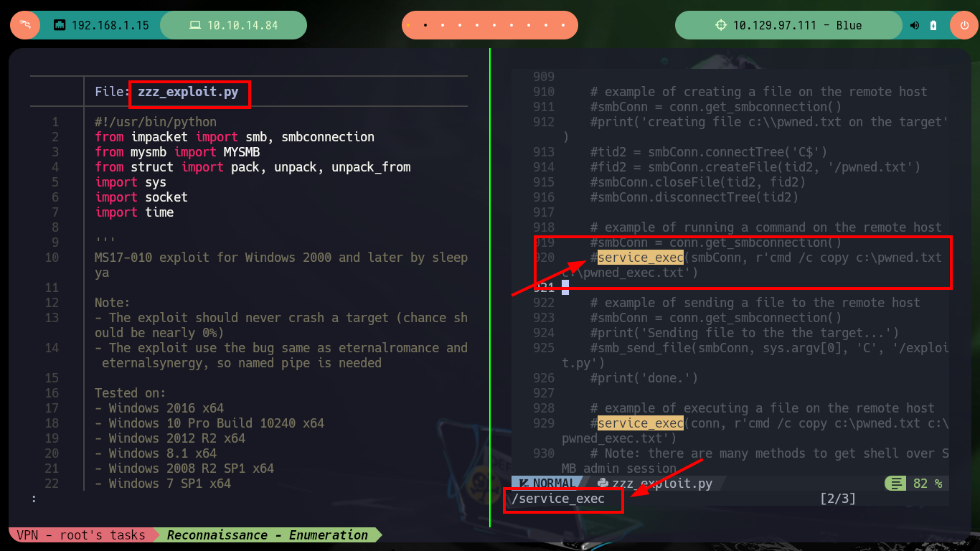
Task: Click the "import time" line
Action: point(134,212)
